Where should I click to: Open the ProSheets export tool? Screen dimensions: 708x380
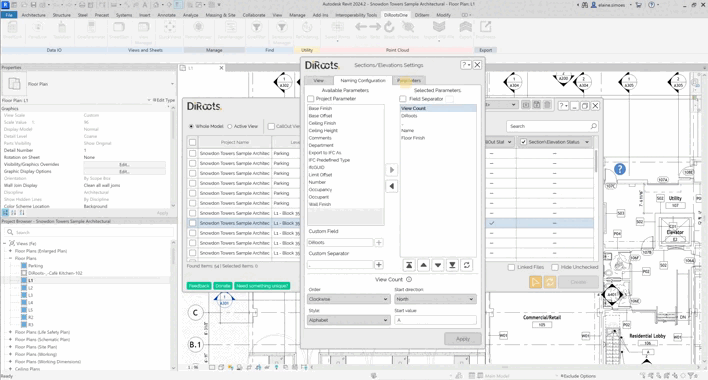[x=485, y=31]
